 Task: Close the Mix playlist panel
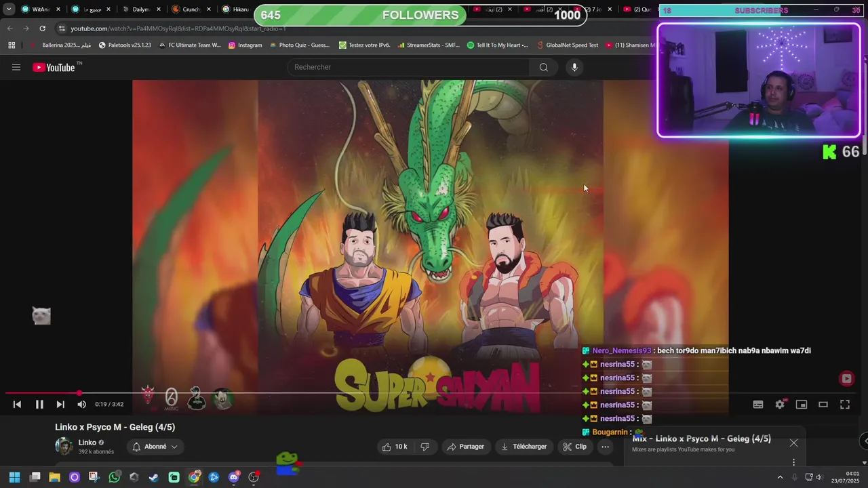[x=793, y=443]
